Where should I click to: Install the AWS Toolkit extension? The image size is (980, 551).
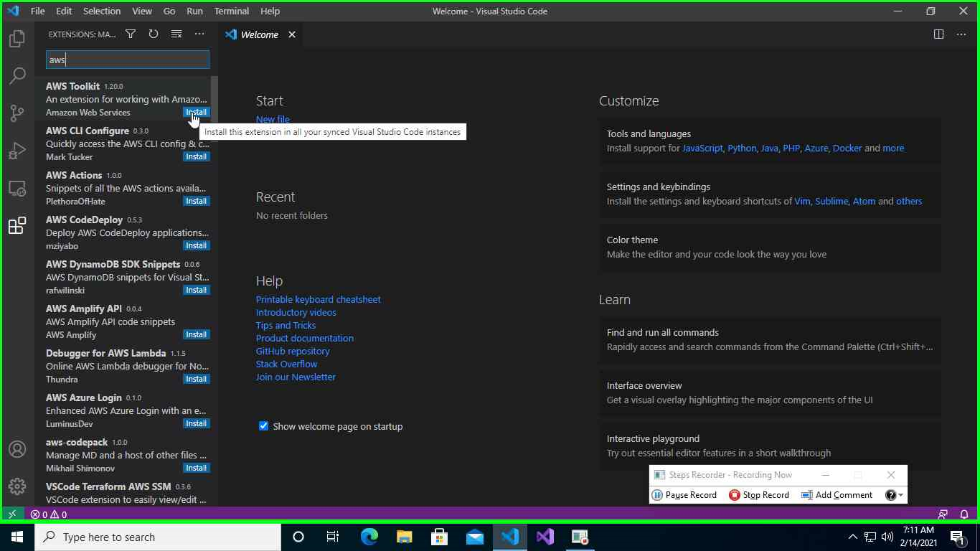coord(197,112)
